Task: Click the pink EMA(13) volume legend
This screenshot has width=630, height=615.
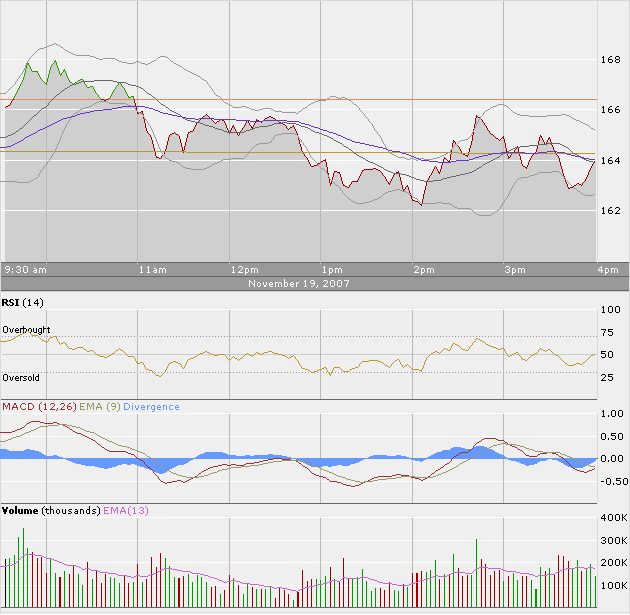Action: 126,511
